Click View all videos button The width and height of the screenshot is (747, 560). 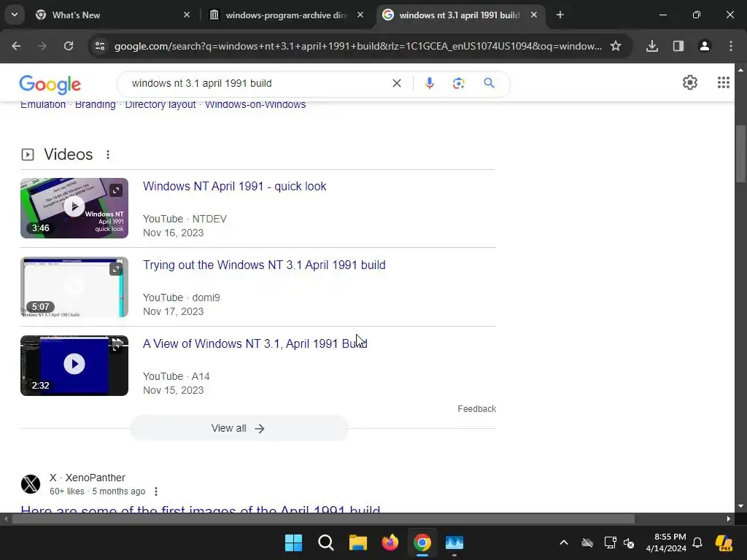[239, 428]
